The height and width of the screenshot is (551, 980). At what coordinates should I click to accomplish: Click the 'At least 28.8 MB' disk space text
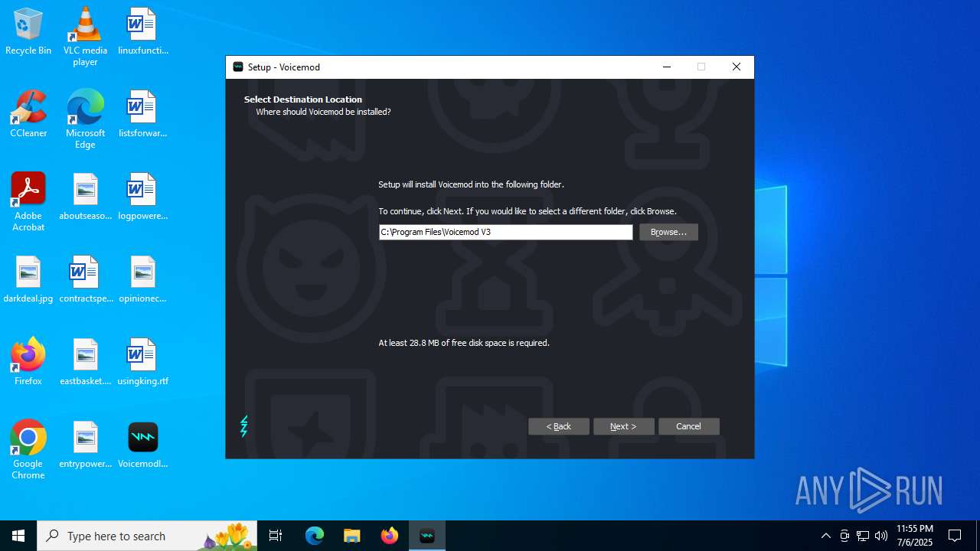click(x=464, y=343)
